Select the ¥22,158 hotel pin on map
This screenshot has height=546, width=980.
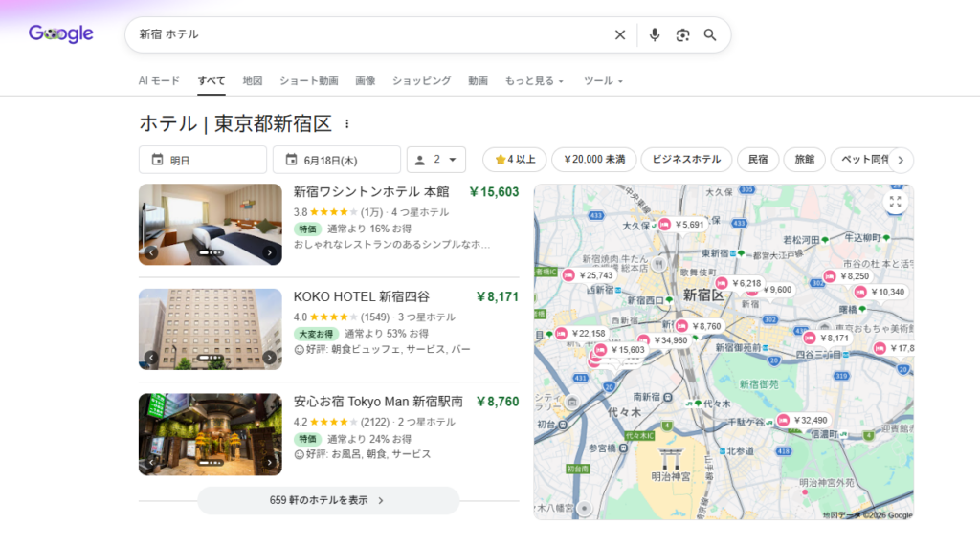[x=581, y=334]
